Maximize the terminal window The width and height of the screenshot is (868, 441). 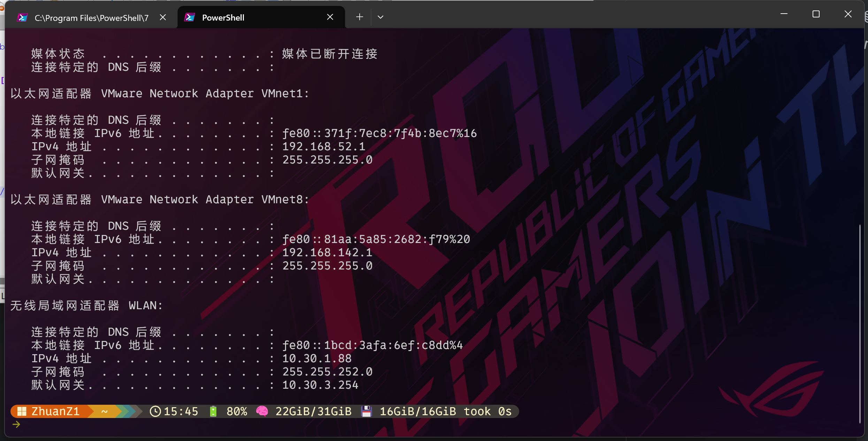tap(816, 14)
